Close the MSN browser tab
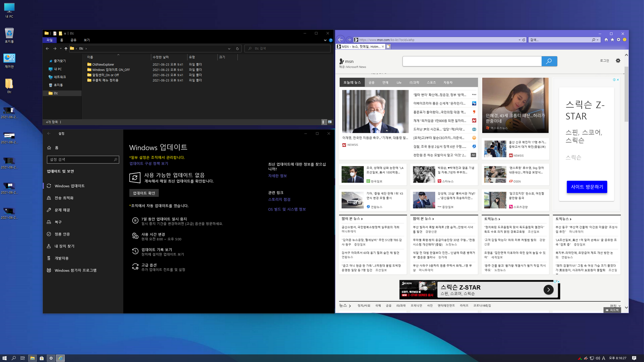 point(383,47)
